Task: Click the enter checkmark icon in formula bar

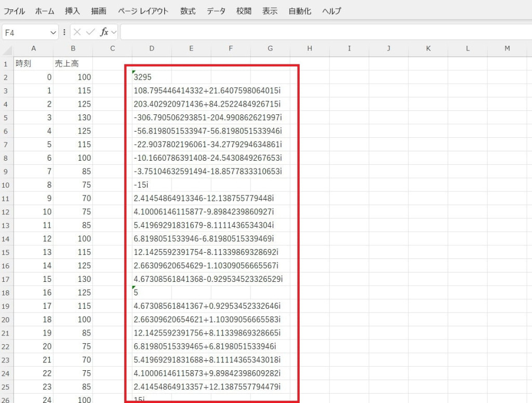Action: click(x=90, y=32)
